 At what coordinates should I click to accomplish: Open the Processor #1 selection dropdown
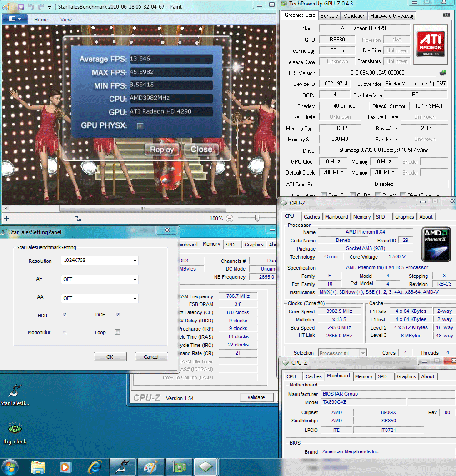click(x=342, y=353)
